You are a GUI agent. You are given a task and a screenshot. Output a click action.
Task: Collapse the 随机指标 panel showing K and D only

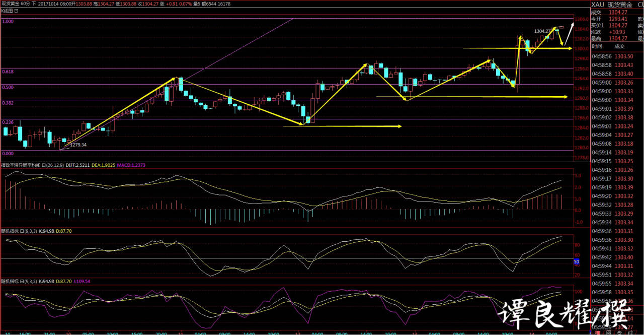click(21, 231)
